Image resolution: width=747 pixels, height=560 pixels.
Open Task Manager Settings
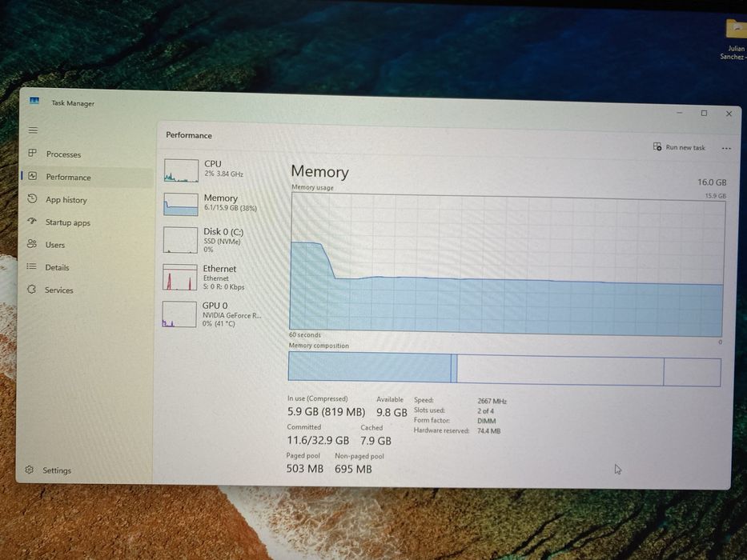57,470
